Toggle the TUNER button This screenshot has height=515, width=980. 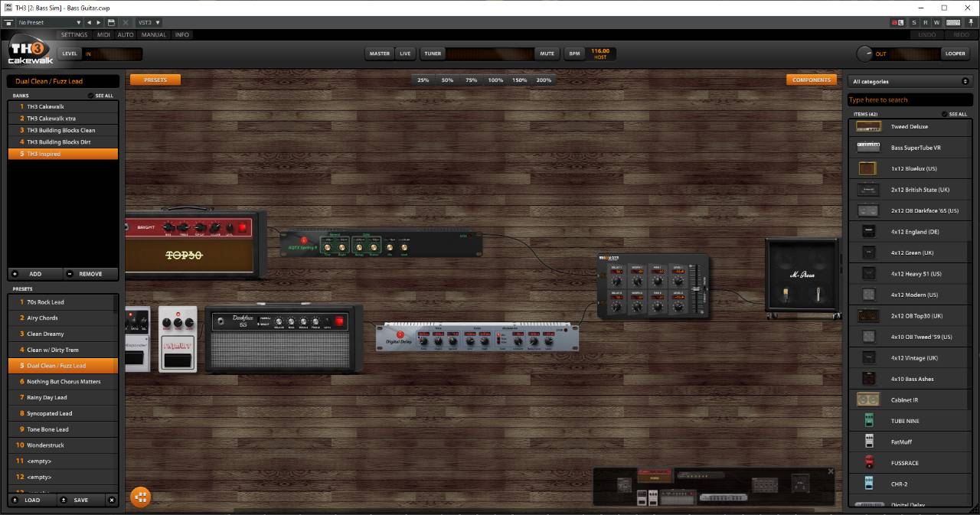click(433, 54)
